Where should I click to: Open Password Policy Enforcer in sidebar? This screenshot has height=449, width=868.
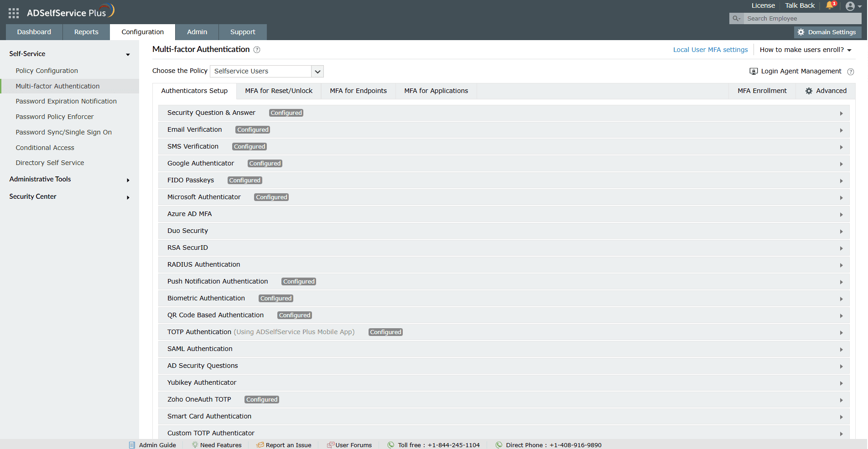tap(55, 117)
